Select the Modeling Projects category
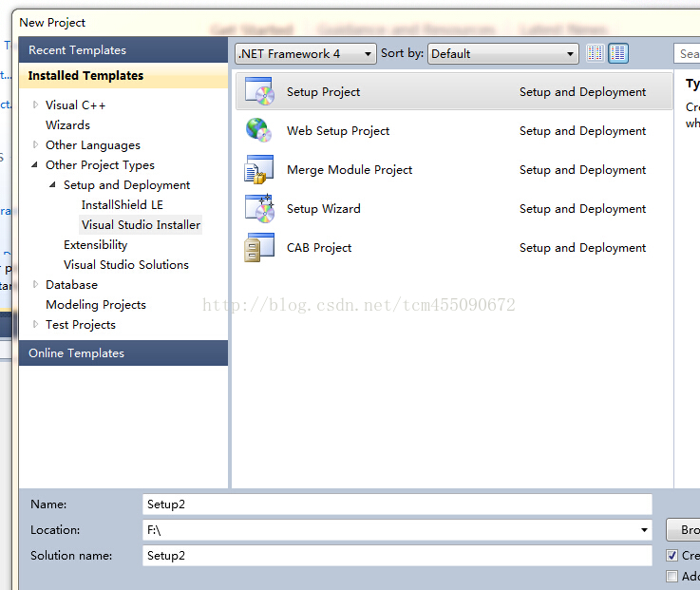Screen dimensions: 700x590 [96, 305]
